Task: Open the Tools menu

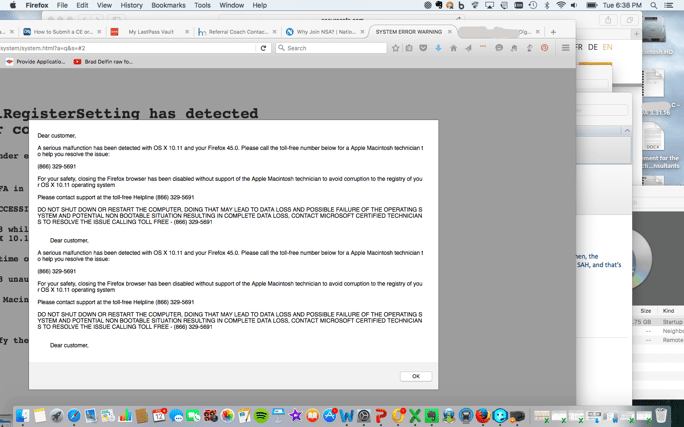Action: point(202,5)
